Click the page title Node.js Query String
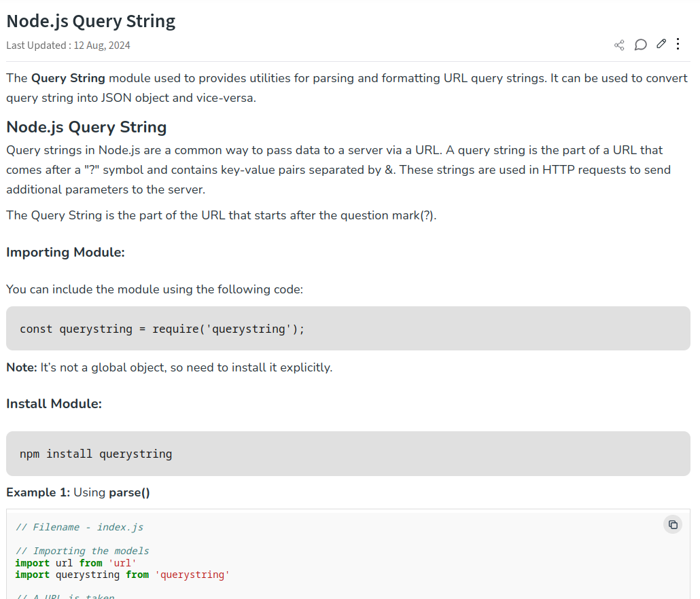The height and width of the screenshot is (599, 700). (91, 21)
